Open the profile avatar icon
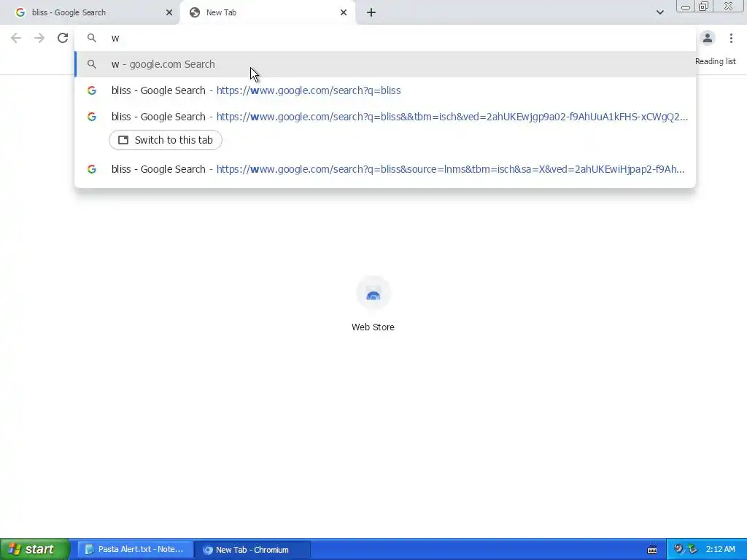Screen dimensions: 747x560 tap(708, 38)
